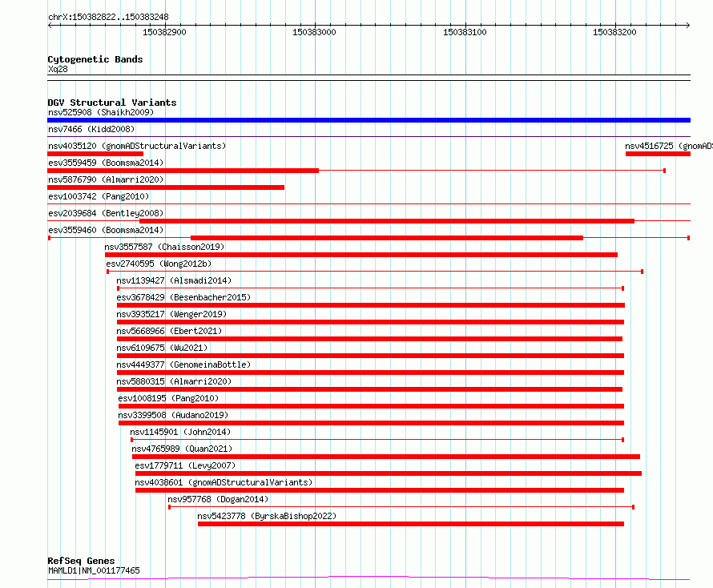Click the red bar under nsv4516725
This screenshot has width=713, height=588.
click(x=658, y=154)
